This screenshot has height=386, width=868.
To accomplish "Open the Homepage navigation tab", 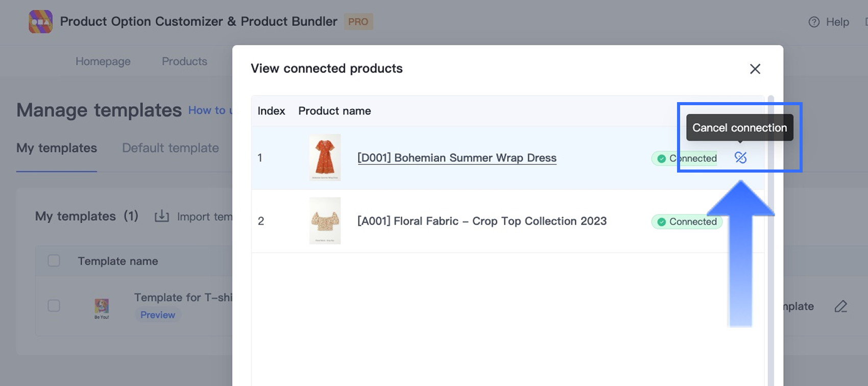I will (x=103, y=61).
